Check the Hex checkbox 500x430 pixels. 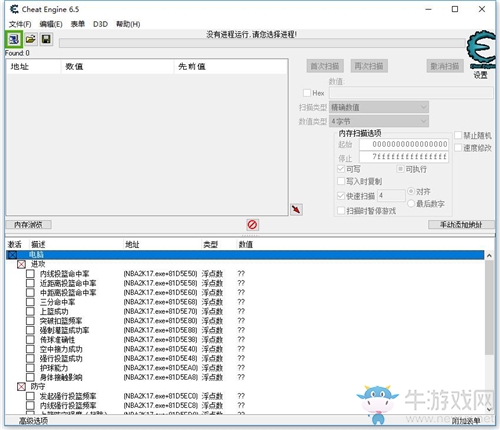[307, 93]
